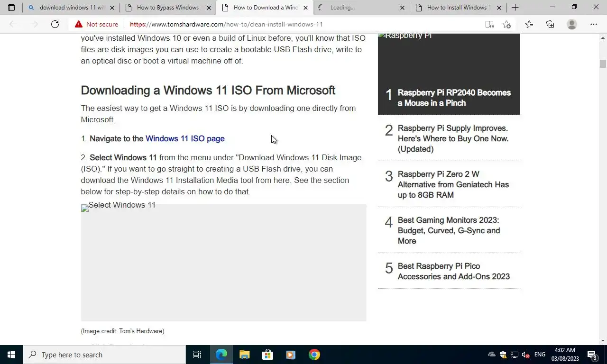Open a new tab with plus button
The width and height of the screenshot is (607, 364).
(x=515, y=8)
